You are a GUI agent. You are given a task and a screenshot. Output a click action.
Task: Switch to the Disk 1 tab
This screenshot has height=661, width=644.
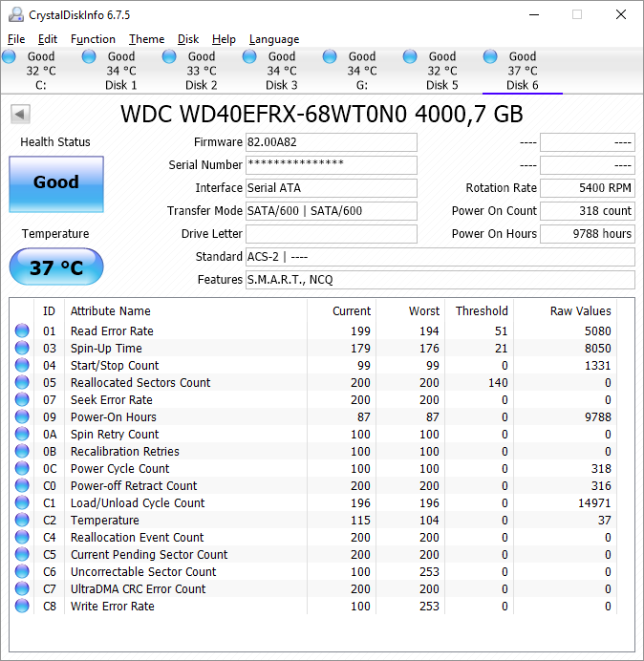pyautogui.click(x=120, y=71)
